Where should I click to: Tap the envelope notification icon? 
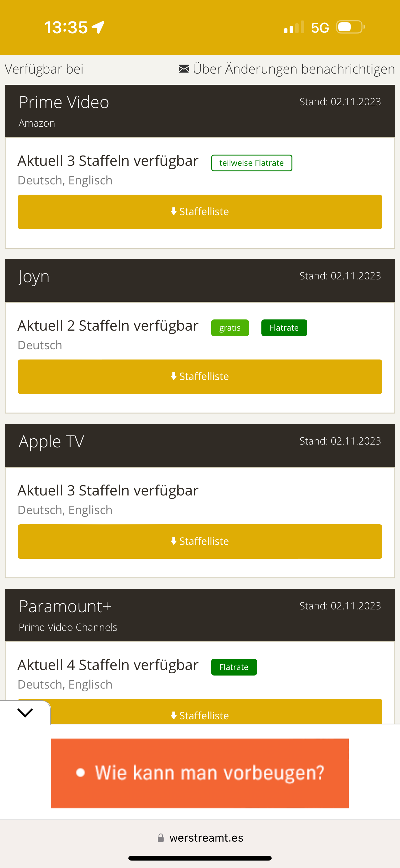(x=184, y=69)
